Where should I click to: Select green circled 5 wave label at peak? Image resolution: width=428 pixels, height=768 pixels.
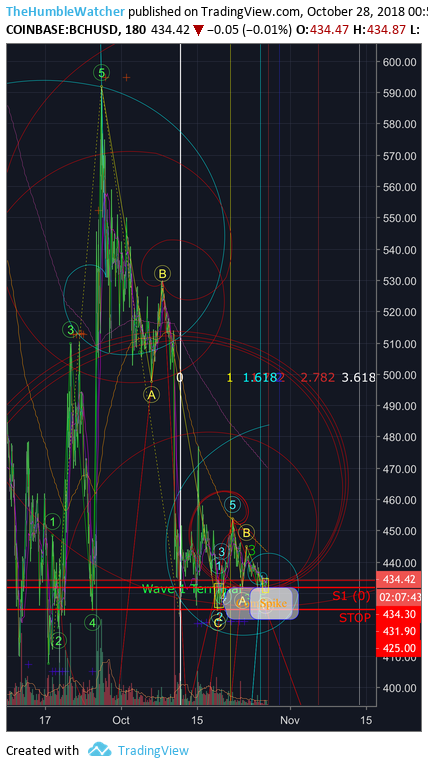pyautogui.click(x=101, y=73)
